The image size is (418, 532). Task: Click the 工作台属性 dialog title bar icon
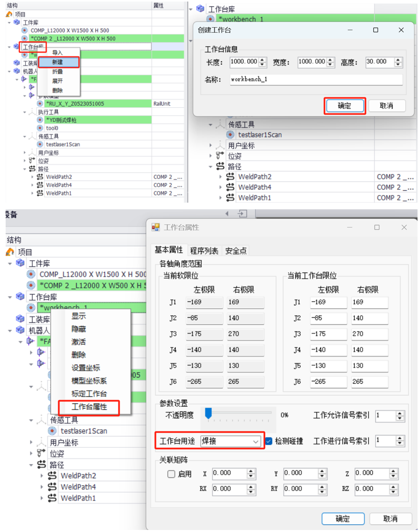pyautogui.click(x=156, y=227)
